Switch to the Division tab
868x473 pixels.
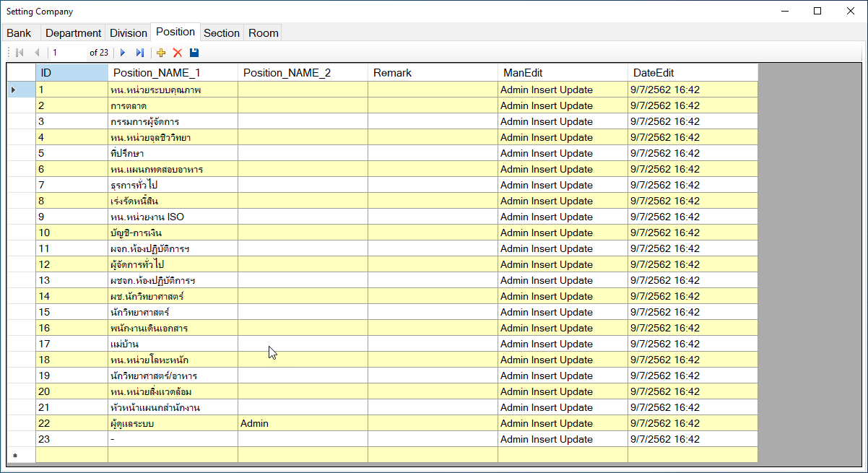click(128, 33)
